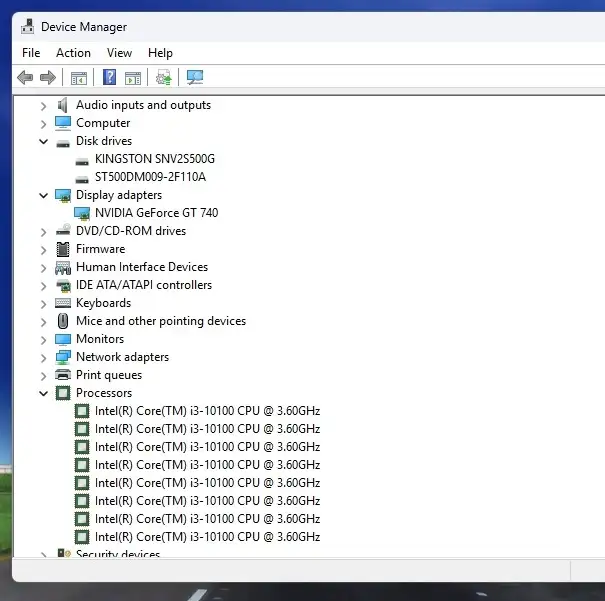Image resolution: width=605 pixels, height=601 pixels.
Task: Expand Mice and other pointing devices chevron
Action: (44, 322)
